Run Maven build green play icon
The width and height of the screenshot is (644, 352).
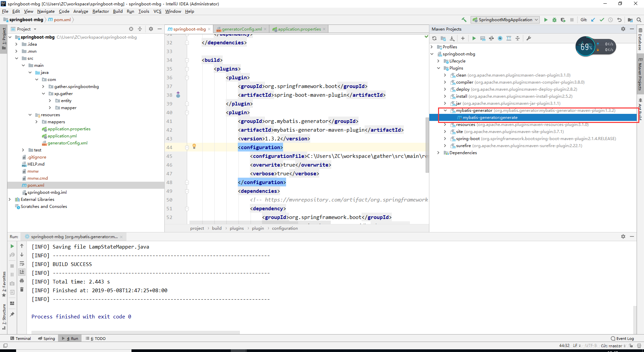(474, 38)
